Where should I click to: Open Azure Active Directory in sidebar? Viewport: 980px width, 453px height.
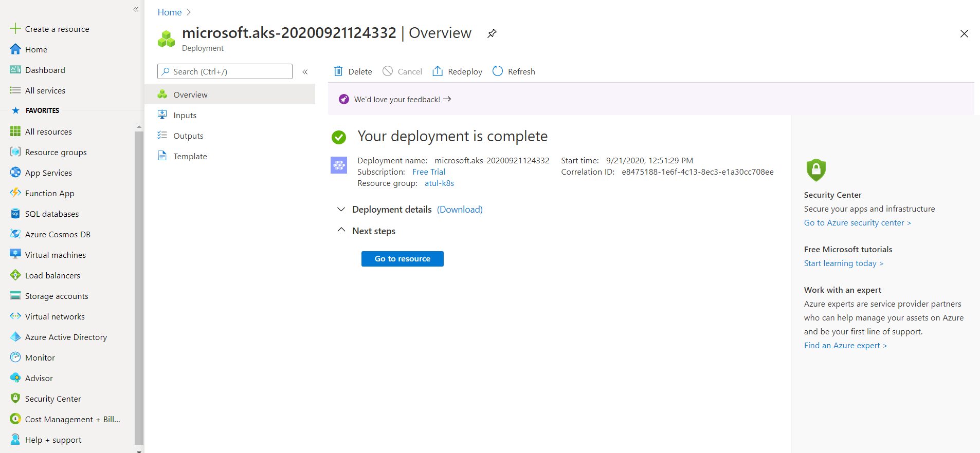pos(66,337)
